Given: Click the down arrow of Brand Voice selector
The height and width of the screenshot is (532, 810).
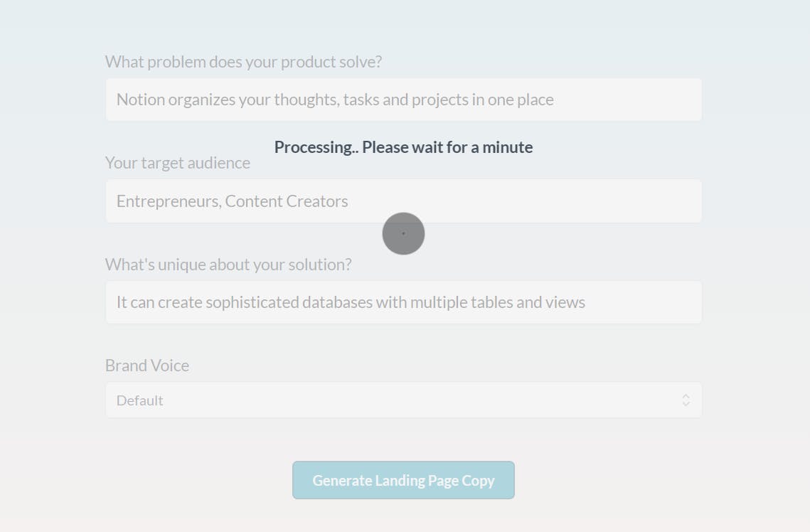Looking at the screenshot, I should click(x=686, y=404).
